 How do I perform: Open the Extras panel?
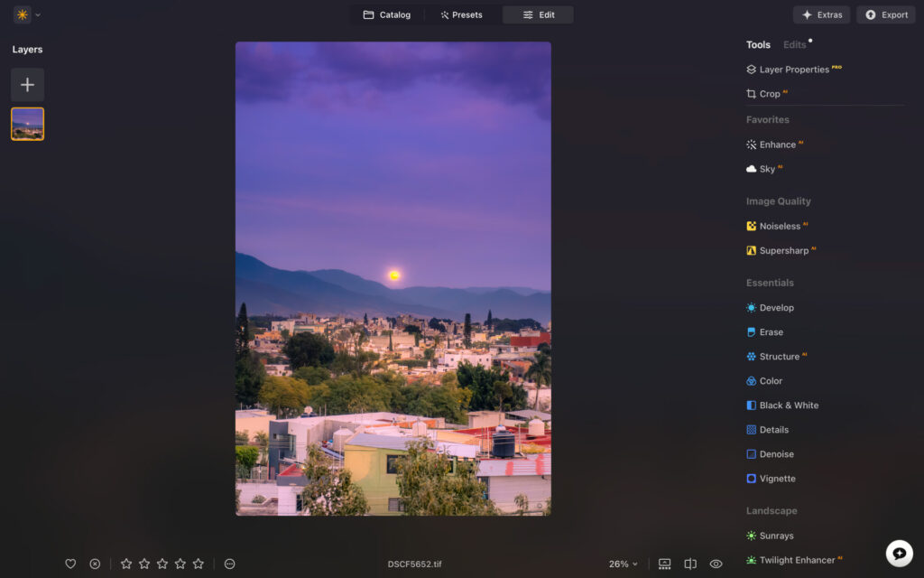[821, 14]
